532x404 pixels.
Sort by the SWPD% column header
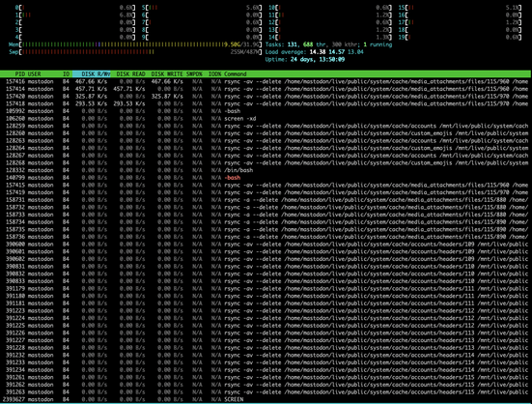194,74
